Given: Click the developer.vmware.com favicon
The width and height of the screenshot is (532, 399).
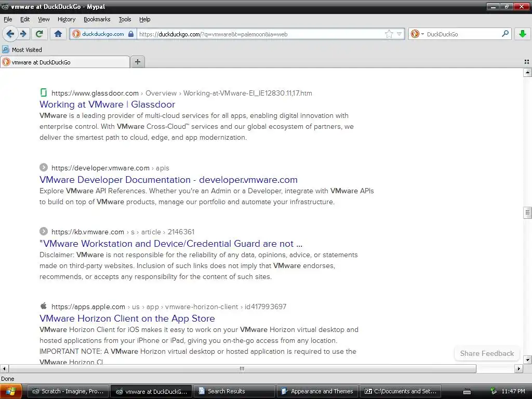Looking at the screenshot, I should [x=44, y=167].
